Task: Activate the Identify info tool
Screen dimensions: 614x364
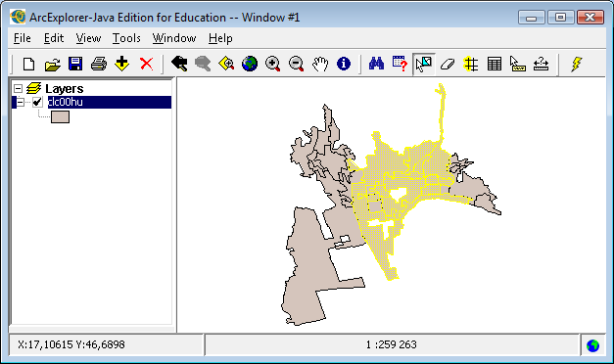Action: 344,64
